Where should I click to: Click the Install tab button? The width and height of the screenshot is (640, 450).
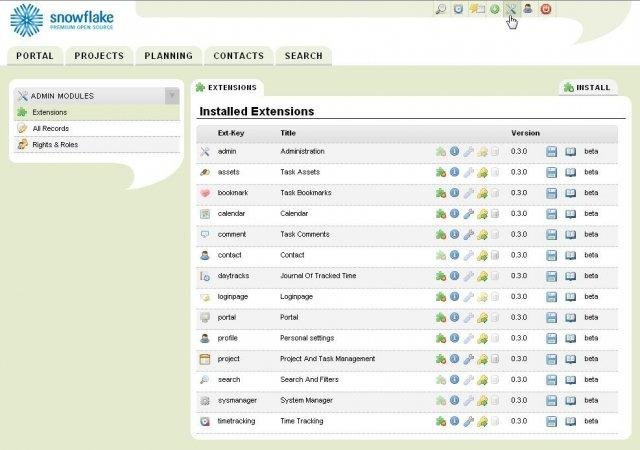pos(588,88)
